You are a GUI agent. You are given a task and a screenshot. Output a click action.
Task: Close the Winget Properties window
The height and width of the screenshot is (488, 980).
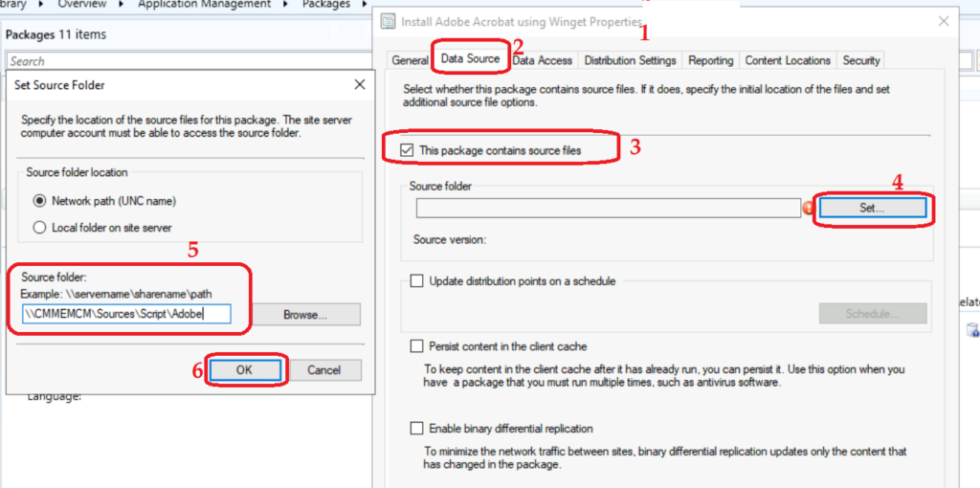coord(943,22)
